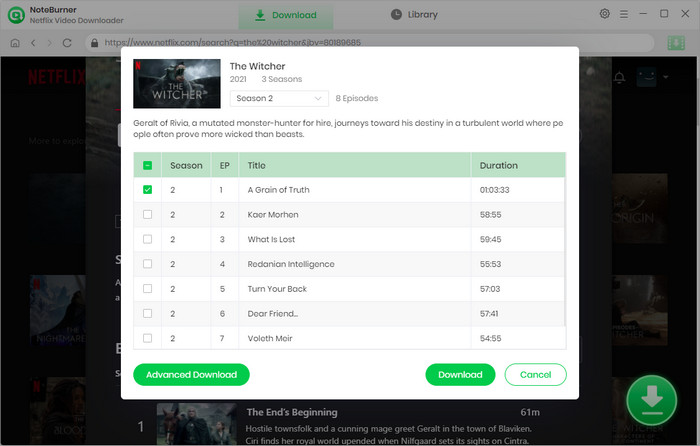Toggle the select-all checkbox in table header
700x446 pixels.
(x=147, y=166)
